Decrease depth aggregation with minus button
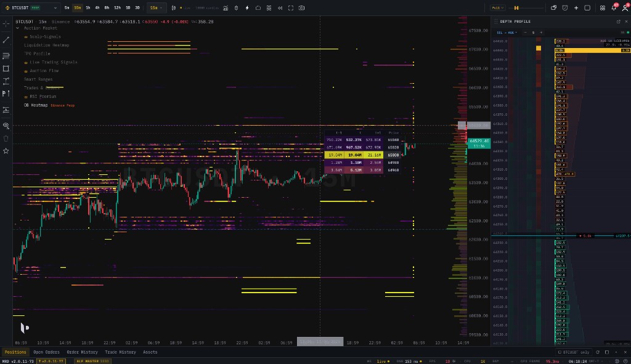Image resolution: width=631 pixels, height=364 pixels. [x=525, y=33]
